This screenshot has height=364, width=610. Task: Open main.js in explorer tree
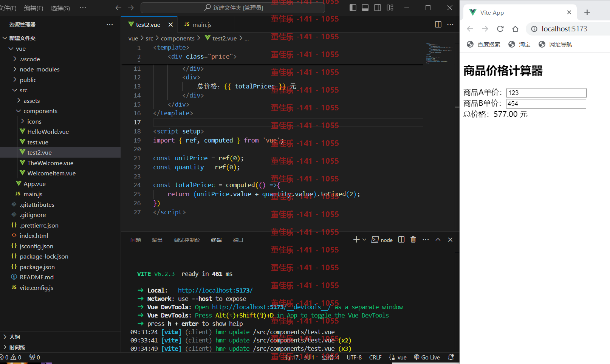60,194
